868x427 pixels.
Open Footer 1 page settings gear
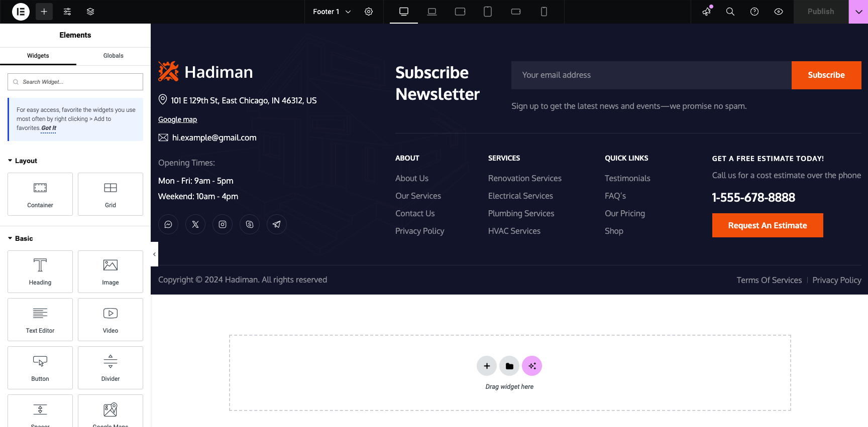(369, 12)
